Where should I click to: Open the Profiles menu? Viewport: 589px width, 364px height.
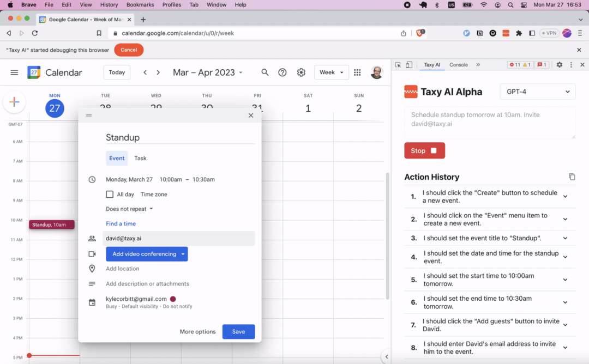[x=172, y=5]
